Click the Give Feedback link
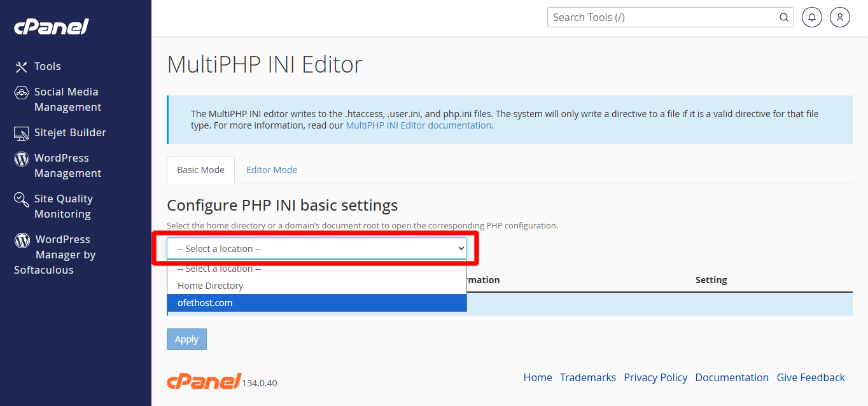Screen dimensions: 868x406 pos(811,377)
